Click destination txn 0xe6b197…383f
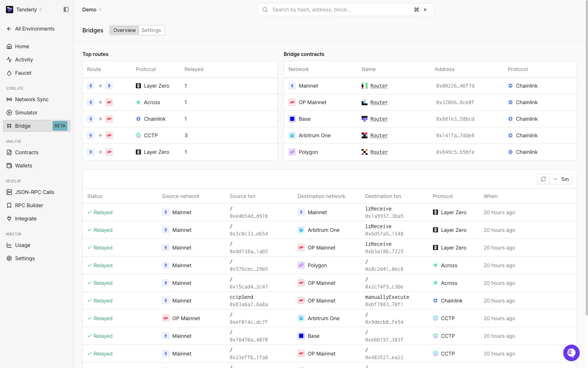The width and height of the screenshot is (588, 368). (x=384, y=340)
